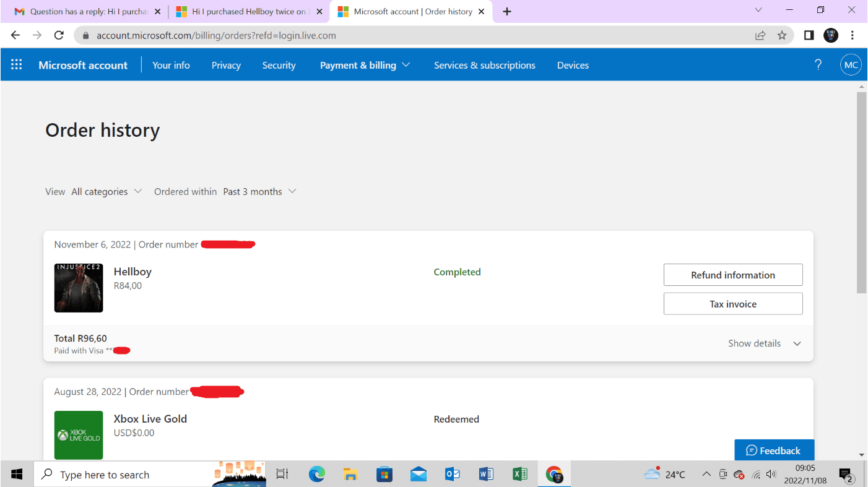
Task: Open the MC account avatar menu
Action: coord(851,65)
